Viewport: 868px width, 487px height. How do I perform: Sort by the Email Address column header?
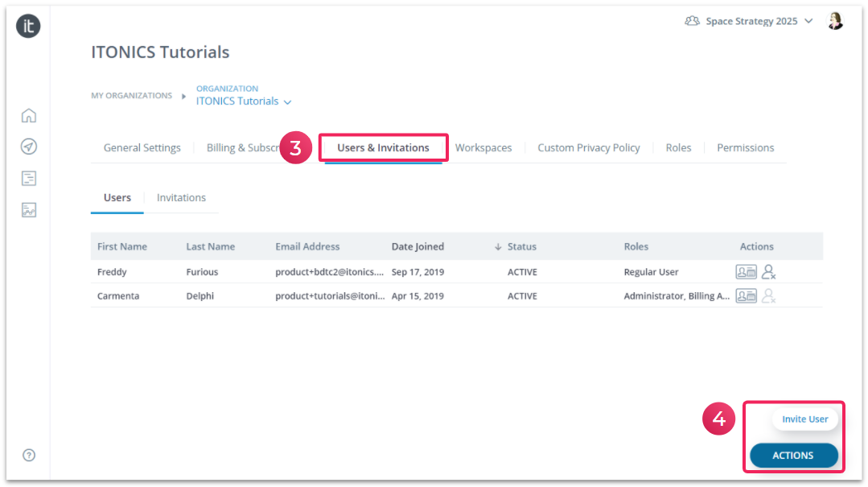pos(307,246)
